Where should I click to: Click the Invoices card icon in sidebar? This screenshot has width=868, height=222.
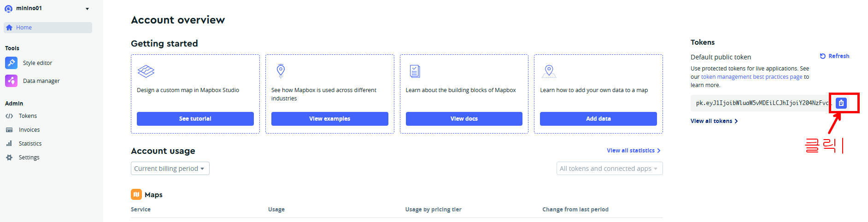[9, 130]
